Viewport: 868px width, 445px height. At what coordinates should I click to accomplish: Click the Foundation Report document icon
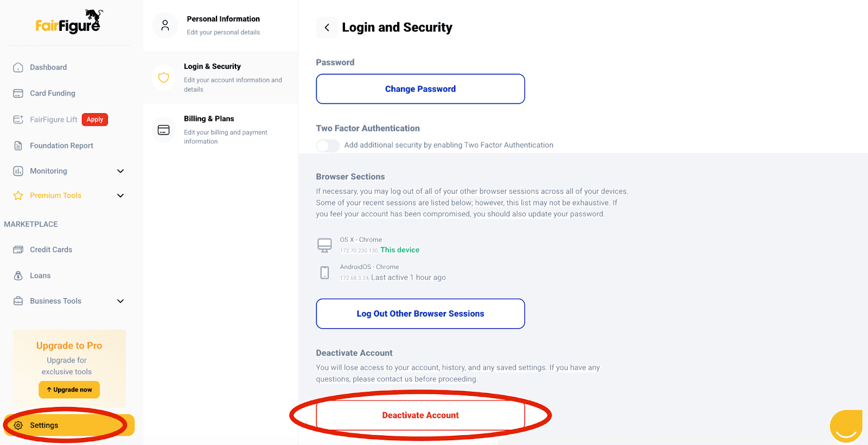(x=18, y=146)
